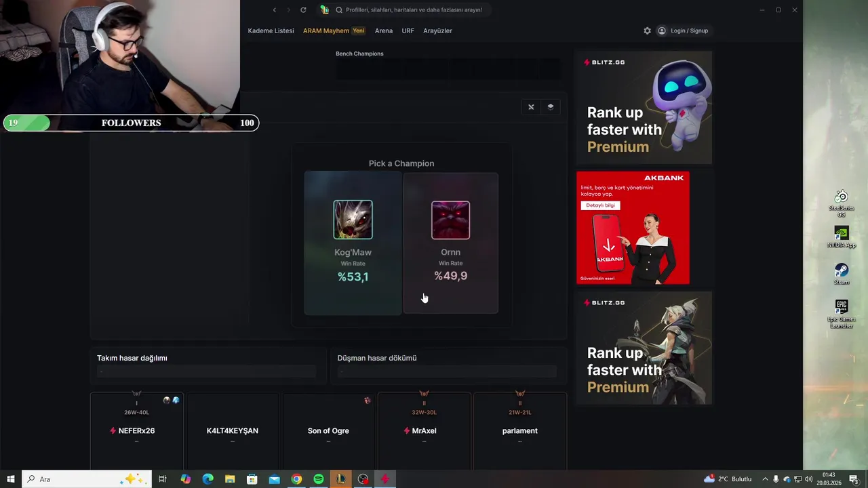Open the Arayüzler tab
The height and width of the screenshot is (488, 868).
coord(437,30)
